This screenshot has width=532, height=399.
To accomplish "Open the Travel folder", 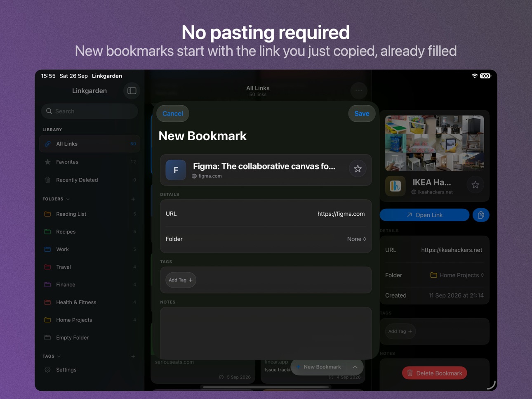I will (x=89, y=267).
